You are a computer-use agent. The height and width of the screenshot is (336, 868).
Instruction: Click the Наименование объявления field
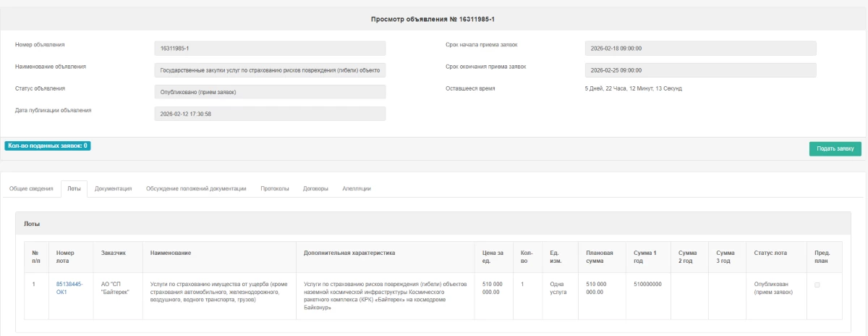(x=270, y=70)
